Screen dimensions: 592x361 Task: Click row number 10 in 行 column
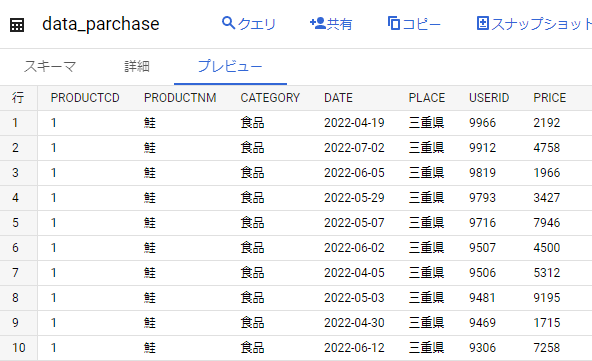point(18,348)
